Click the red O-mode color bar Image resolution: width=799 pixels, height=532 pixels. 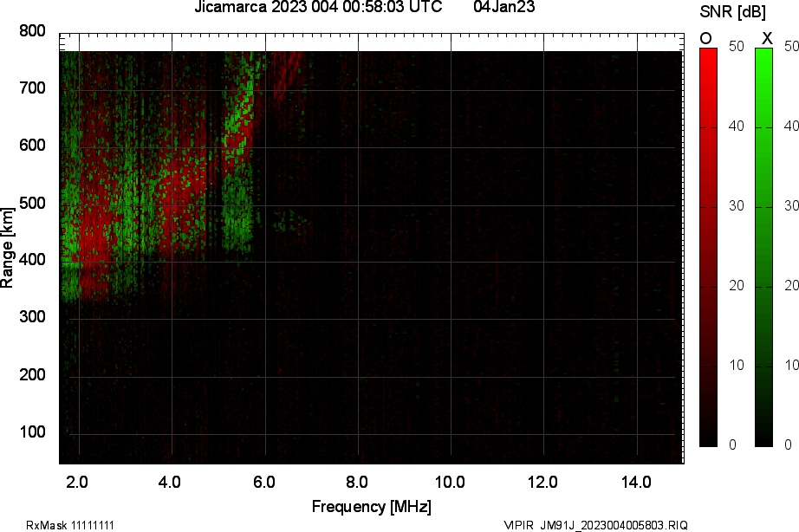point(708,247)
